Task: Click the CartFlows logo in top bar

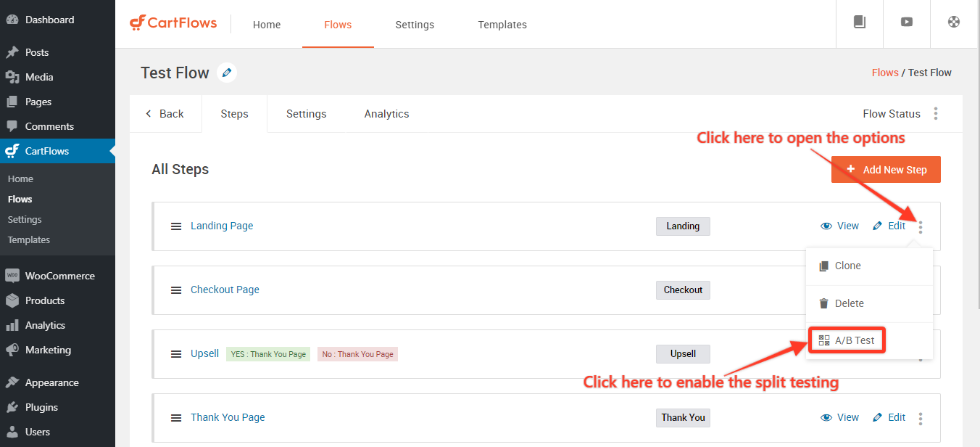Action: click(173, 23)
